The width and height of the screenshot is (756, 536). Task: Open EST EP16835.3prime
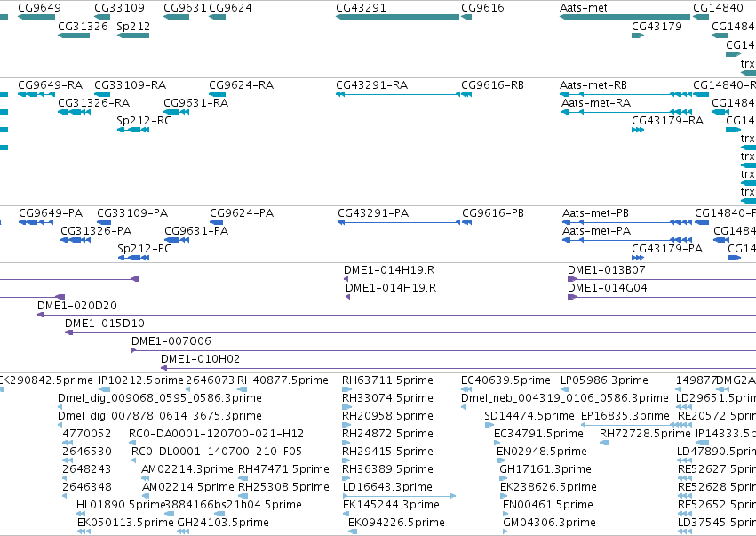(625, 416)
